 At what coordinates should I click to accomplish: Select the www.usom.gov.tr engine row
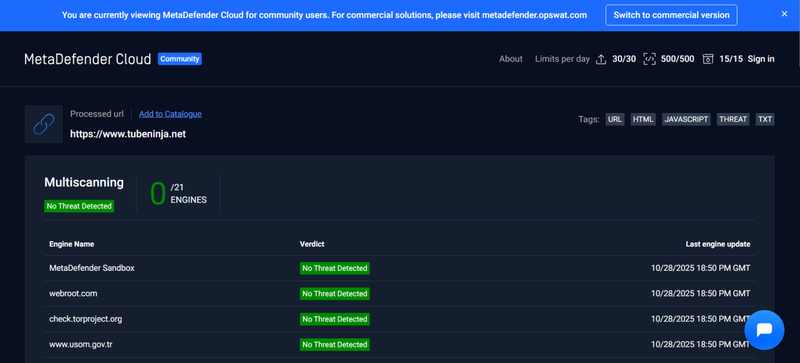(399, 345)
